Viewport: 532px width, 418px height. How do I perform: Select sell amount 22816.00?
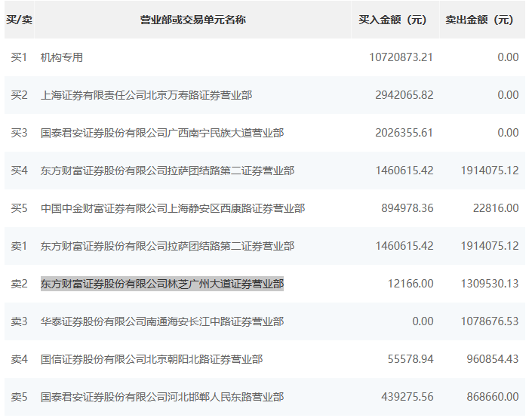click(496, 208)
